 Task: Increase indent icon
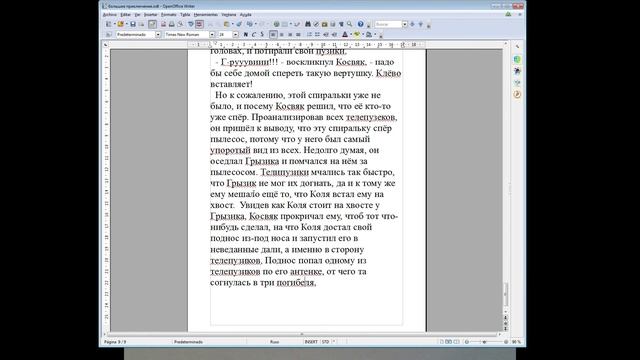[x=333, y=35]
